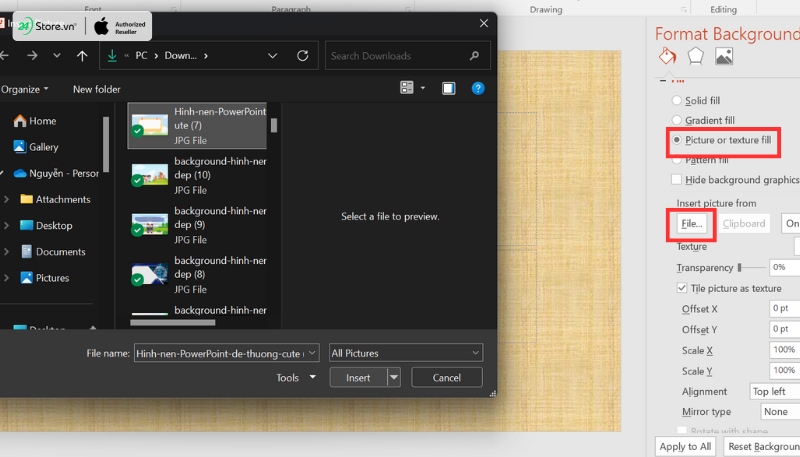Click the Cancel button
The height and width of the screenshot is (457, 800).
pyautogui.click(x=446, y=377)
